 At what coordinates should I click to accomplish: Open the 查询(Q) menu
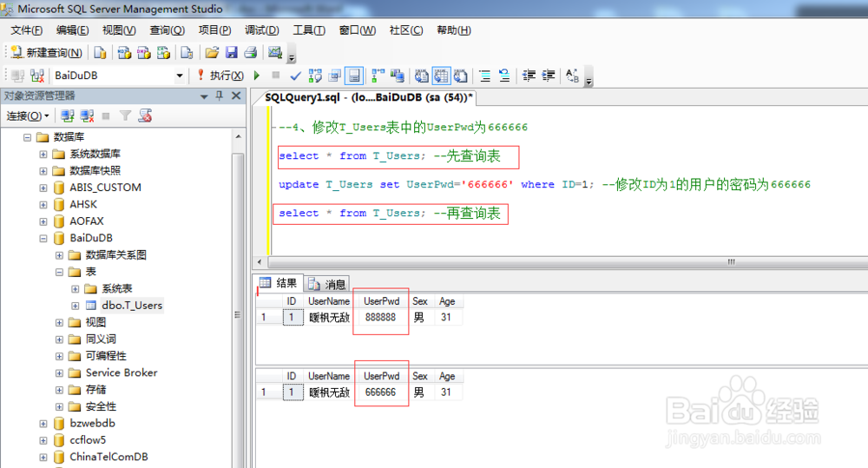pos(167,30)
